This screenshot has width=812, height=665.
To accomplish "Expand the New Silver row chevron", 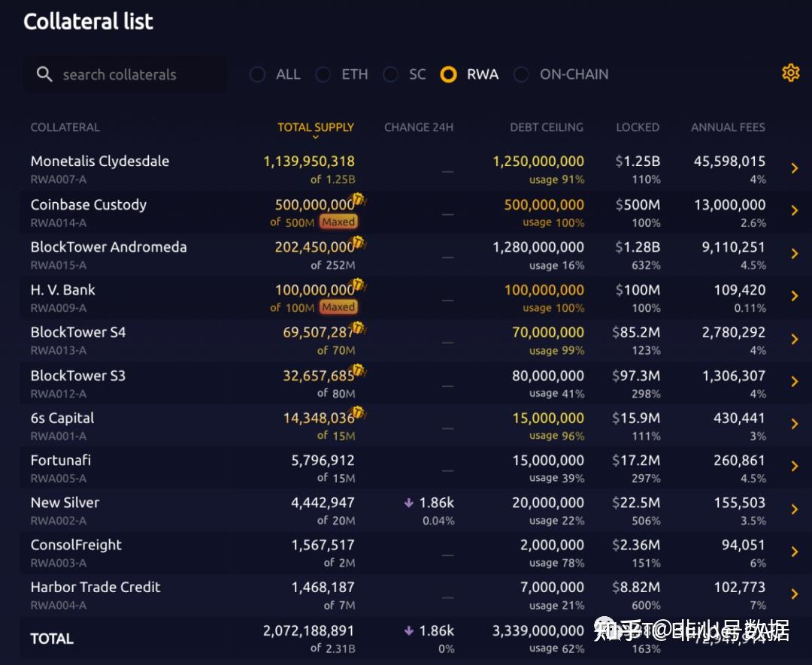I will [x=795, y=509].
